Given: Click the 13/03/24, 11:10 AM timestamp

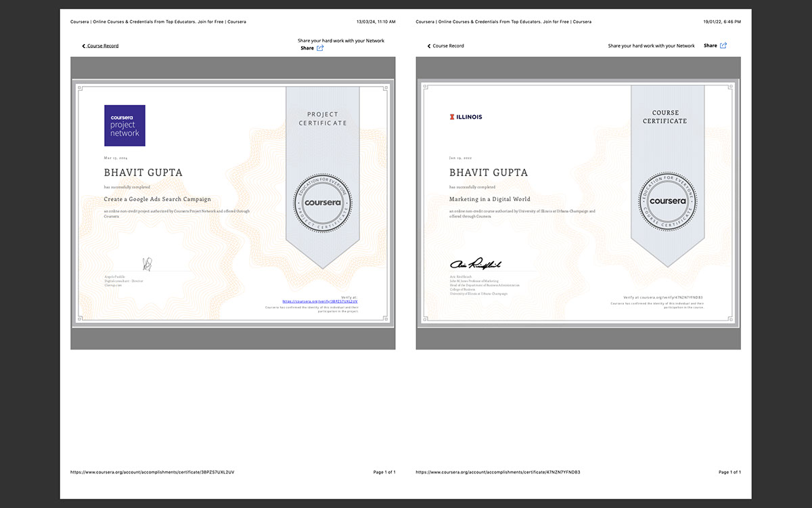Looking at the screenshot, I should coord(376,22).
